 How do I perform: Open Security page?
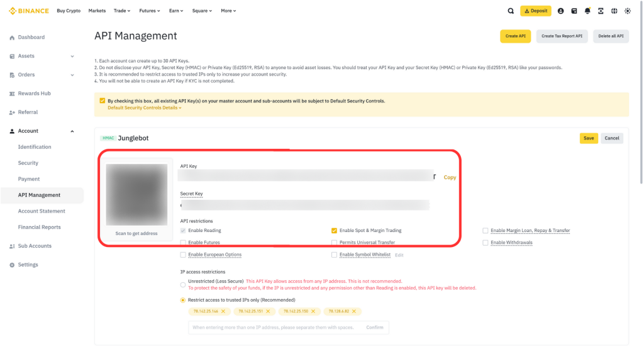click(x=28, y=163)
